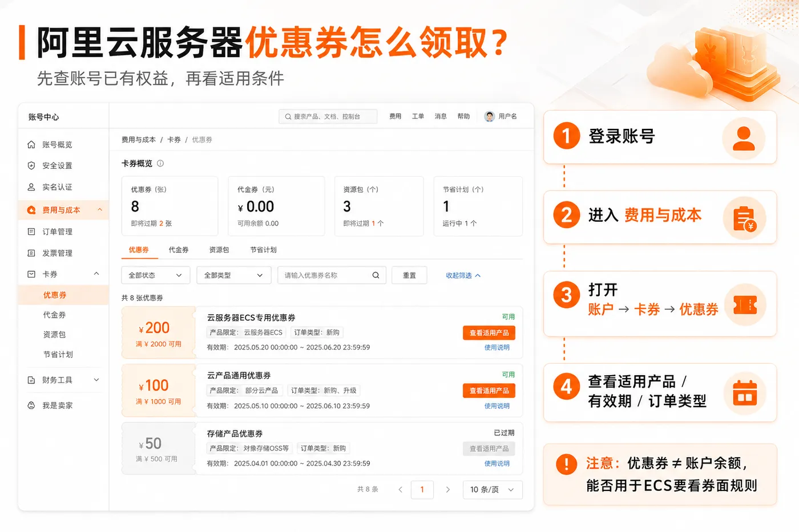Go to the previous page arrow
Image resolution: width=799 pixels, height=532 pixels.
coord(401,490)
